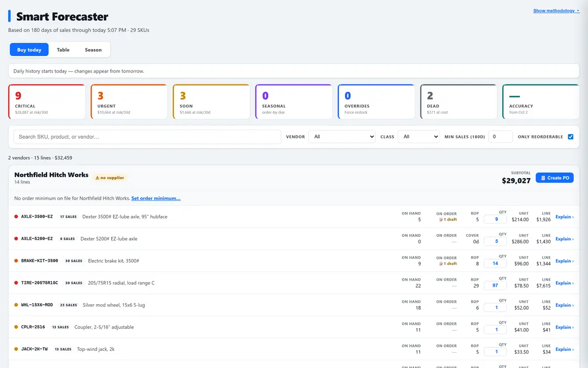Click Explain for TIRE-20575R15C

tap(564, 283)
